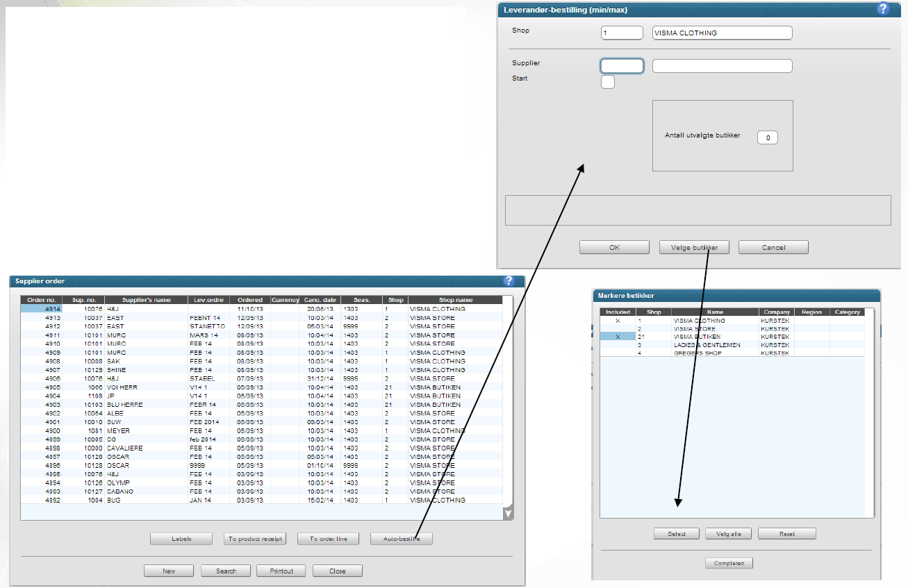Select supplier BUG in order 4892
Image resolution: width=908 pixels, height=588 pixels.
[113, 500]
